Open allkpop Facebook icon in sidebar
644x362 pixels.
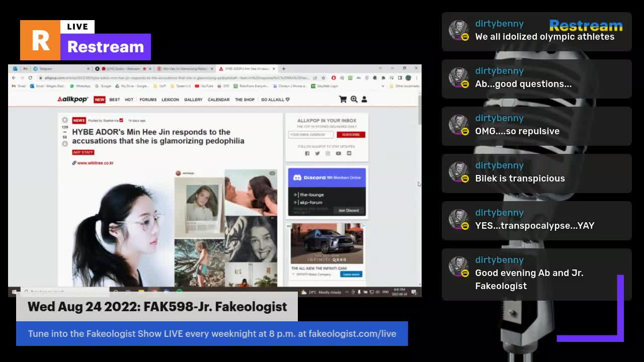click(307, 153)
